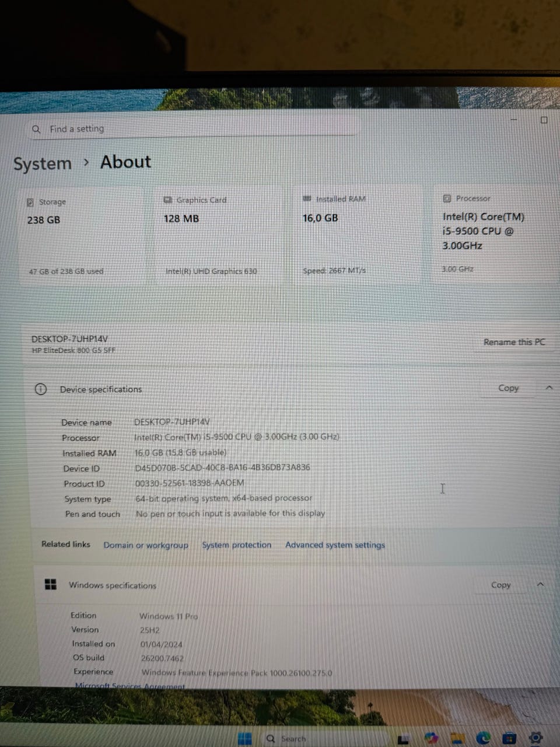Copy the Device specifications
Viewport: 560px width, 747px height.
tap(508, 388)
